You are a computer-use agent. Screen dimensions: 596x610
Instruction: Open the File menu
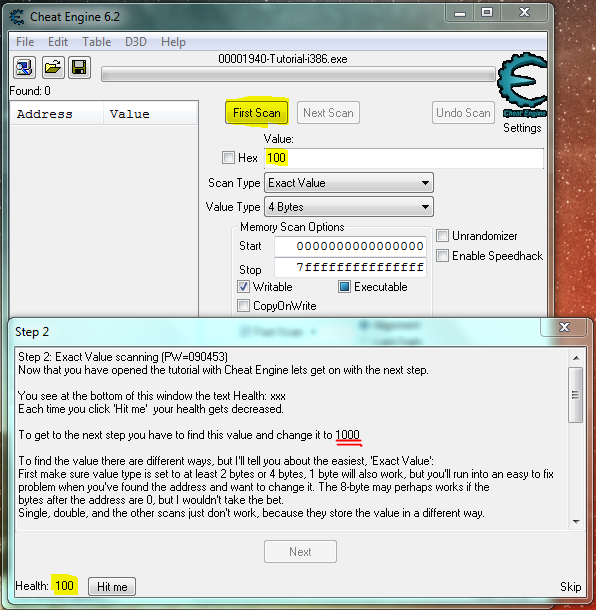point(25,42)
